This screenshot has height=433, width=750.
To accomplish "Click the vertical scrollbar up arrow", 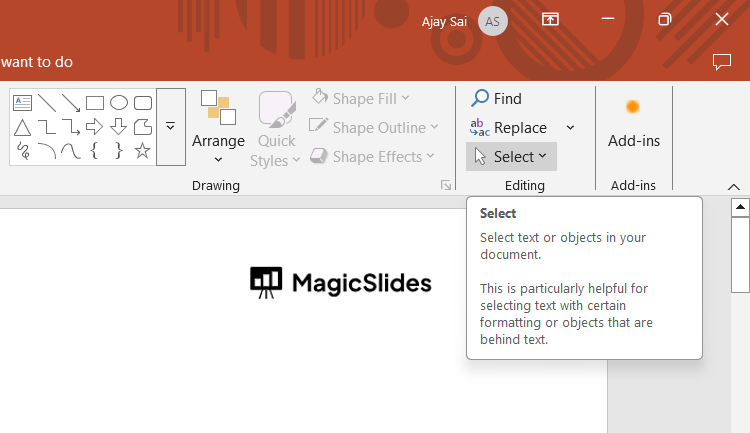I will pyautogui.click(x=740, y=207).
